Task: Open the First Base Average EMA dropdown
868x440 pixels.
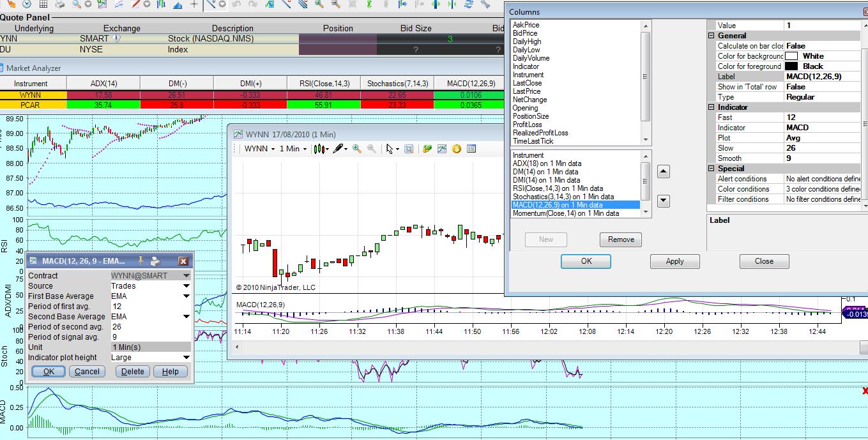Action: 187,296
